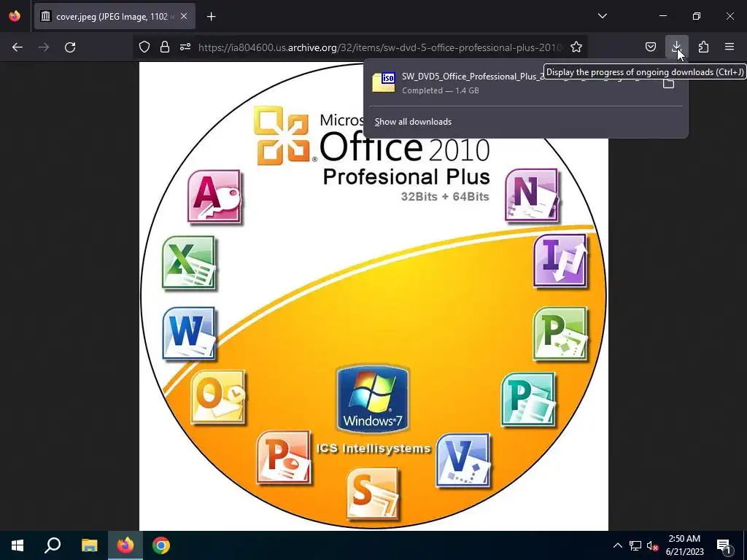Image resolution: width=747 pixels, height=560 pixels.
Task: Reload the current page
Action: click(x=70, y=47)
